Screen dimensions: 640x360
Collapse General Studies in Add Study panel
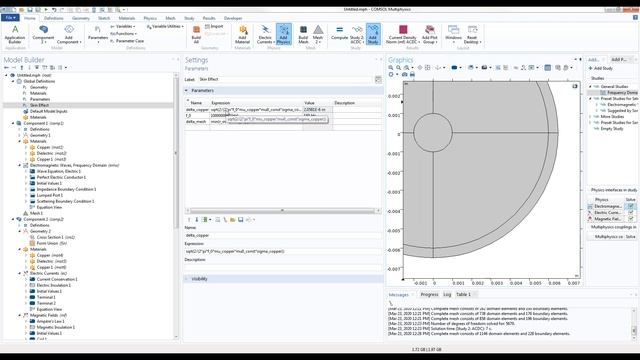590,87
